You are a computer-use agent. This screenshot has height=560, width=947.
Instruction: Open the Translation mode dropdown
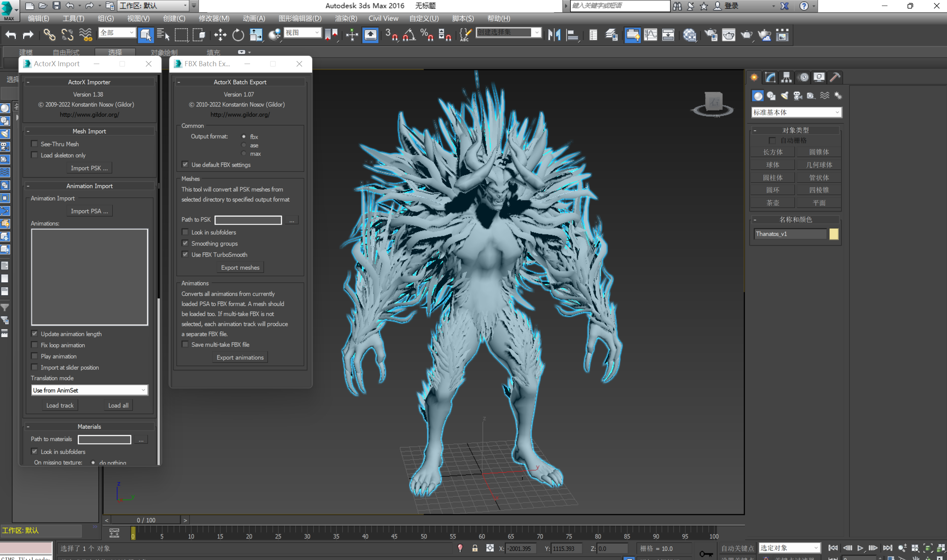[x=90, y=390]
